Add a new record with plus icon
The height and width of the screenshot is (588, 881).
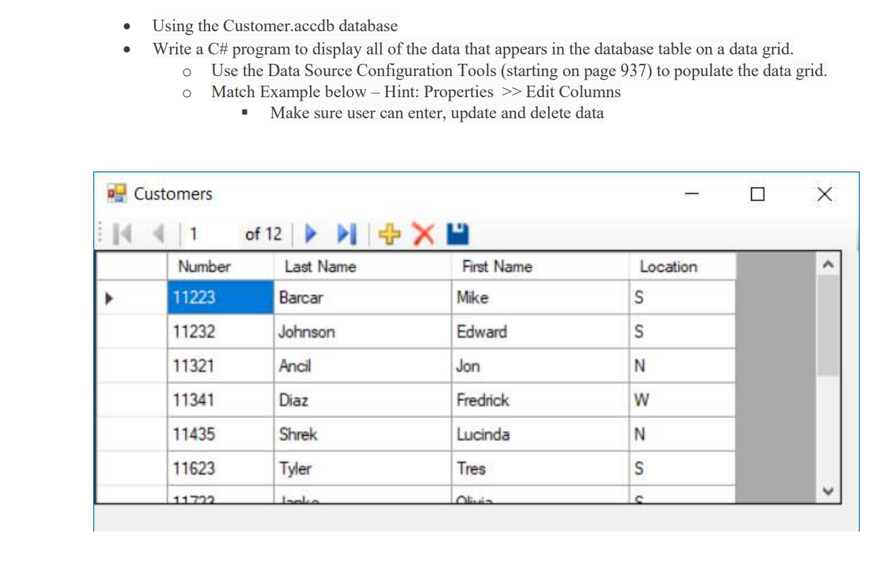pyautogui.click(x=388, y=235)
